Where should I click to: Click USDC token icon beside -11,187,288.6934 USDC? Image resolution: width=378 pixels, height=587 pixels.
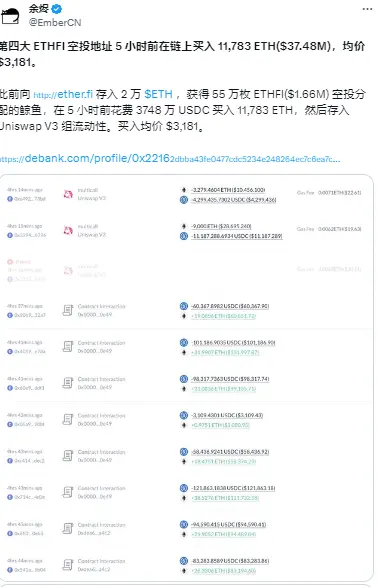pyautogui.click(x=184, y=236)
